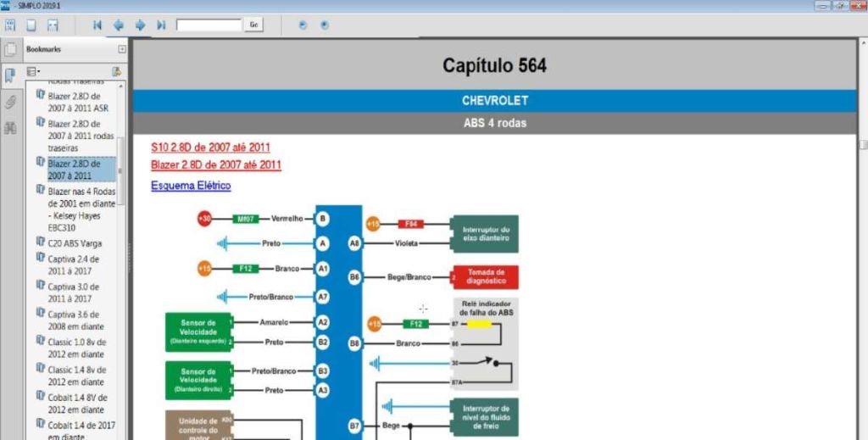The height and width of the screenshot is (440, 868).
Task: Click connector pin A8 circle
Action: coord(354,243)
